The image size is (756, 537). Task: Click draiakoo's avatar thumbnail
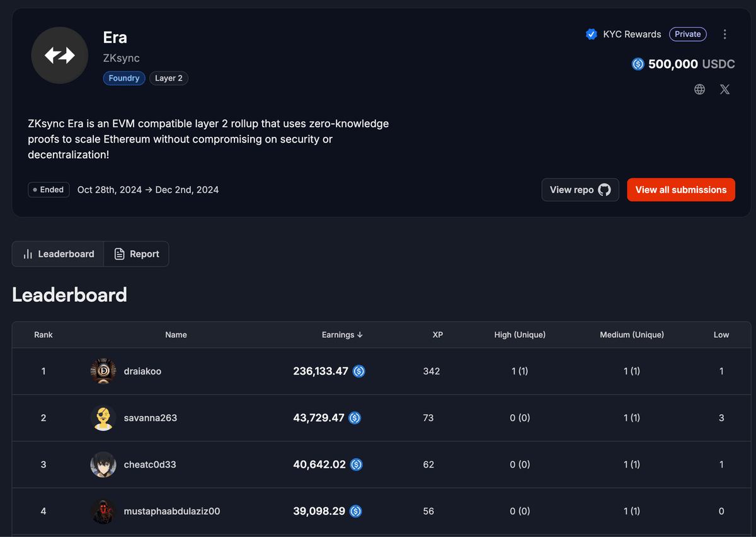[x=103, y=371]
